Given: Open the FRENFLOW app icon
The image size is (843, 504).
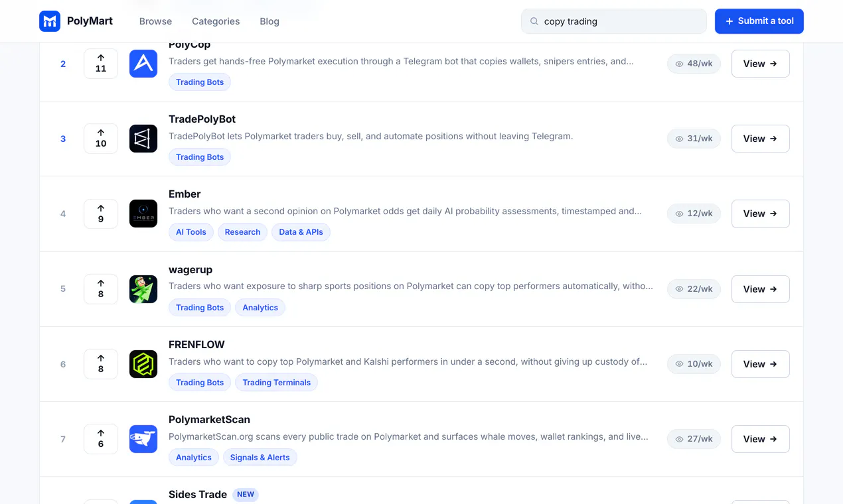Looking at the screenshot, I should [x=143, y=364].
